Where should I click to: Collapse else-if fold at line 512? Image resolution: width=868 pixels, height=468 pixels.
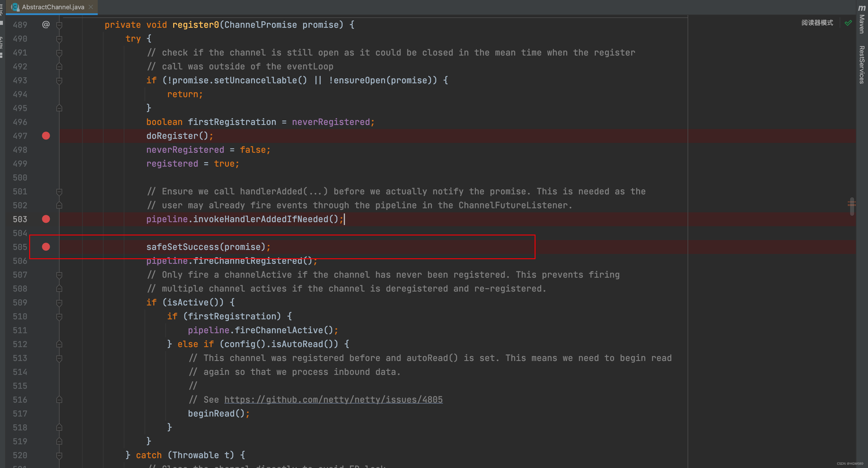(59, 344)
